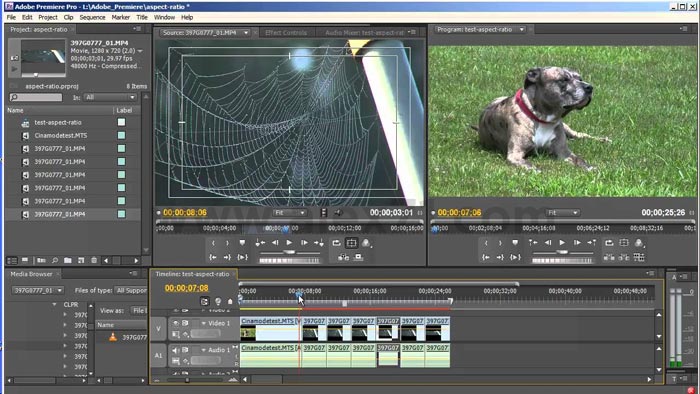This screenshot has height=394, width=700.
Task: Click Extract button in Program monitor
Action: (x=624, y=257)
